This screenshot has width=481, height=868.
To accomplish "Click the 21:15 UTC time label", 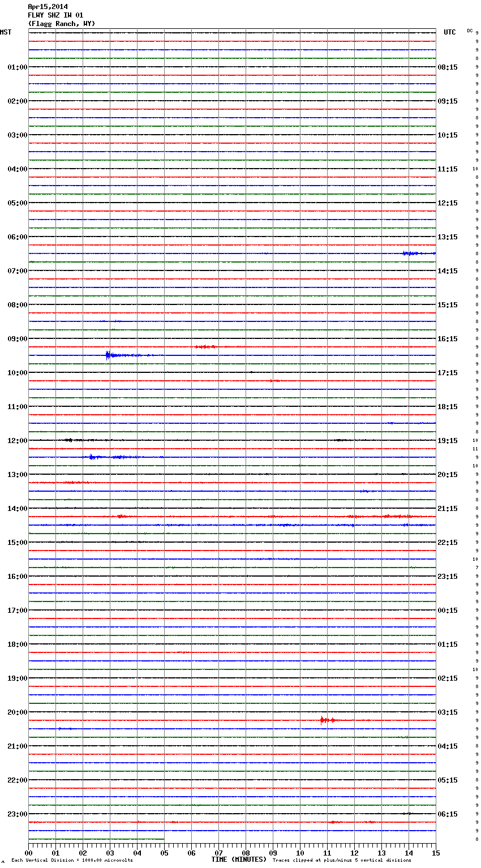I will (x=448, y=509).
